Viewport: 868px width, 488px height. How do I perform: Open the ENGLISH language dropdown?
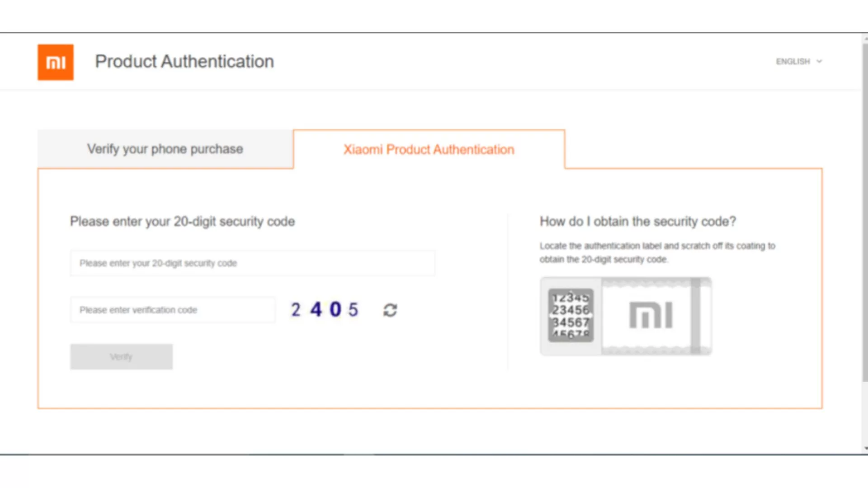[x=799, y=62]
